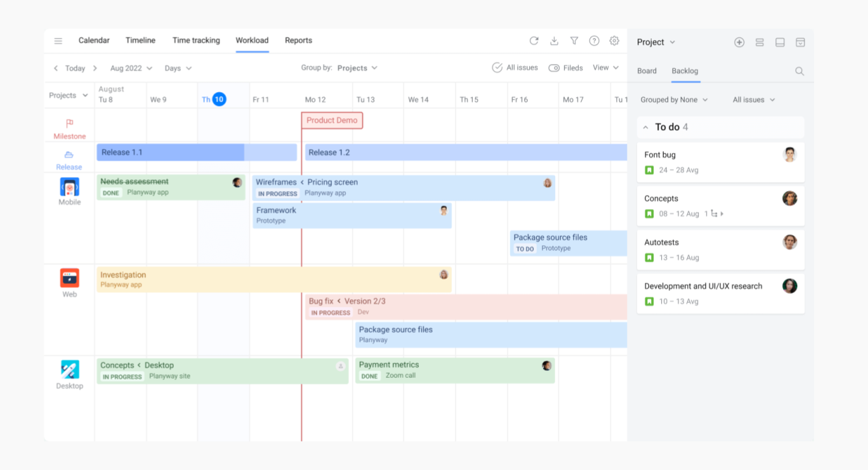Screen dimensions: 868x470
Task: Switch to the Timeline tab
Action: (x=140, y=40)
